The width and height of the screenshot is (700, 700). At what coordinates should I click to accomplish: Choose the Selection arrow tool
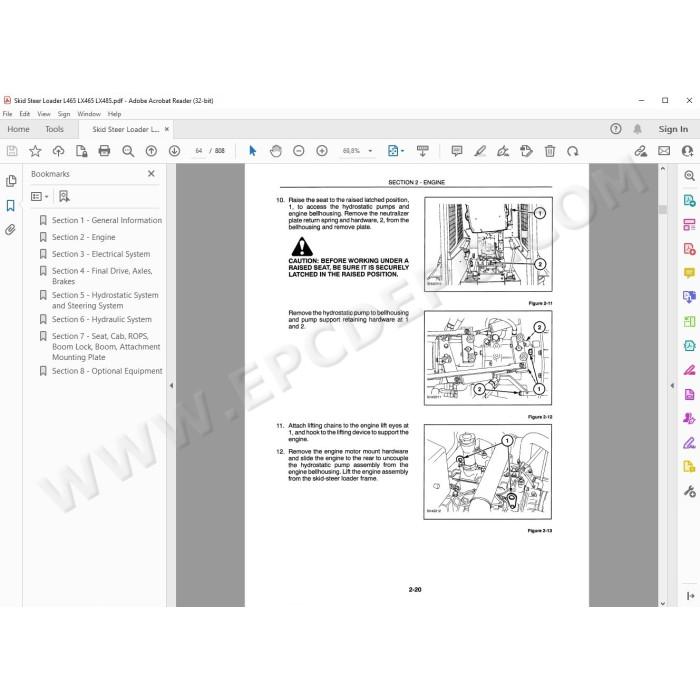pyautogui.click(x=253, y=151)
